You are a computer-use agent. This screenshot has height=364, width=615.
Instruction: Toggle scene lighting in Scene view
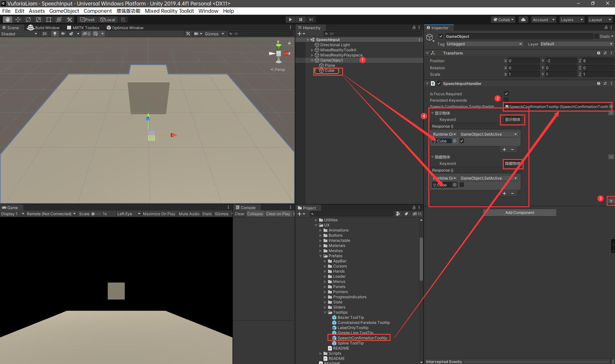tap(54, 34)
